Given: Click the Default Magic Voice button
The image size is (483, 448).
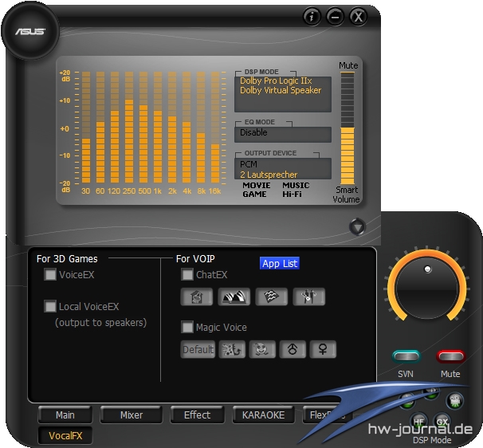Looking at the screenshot, I should (x=198, y=349).
